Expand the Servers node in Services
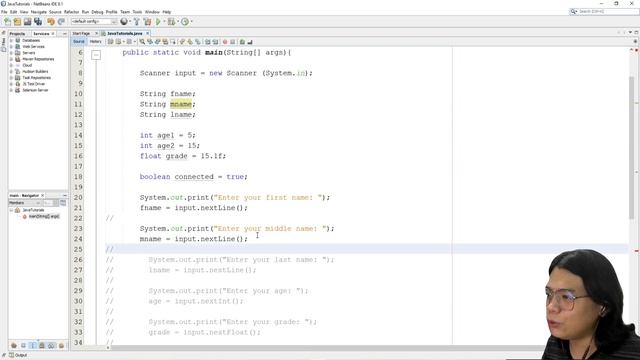 pos(11,53)
